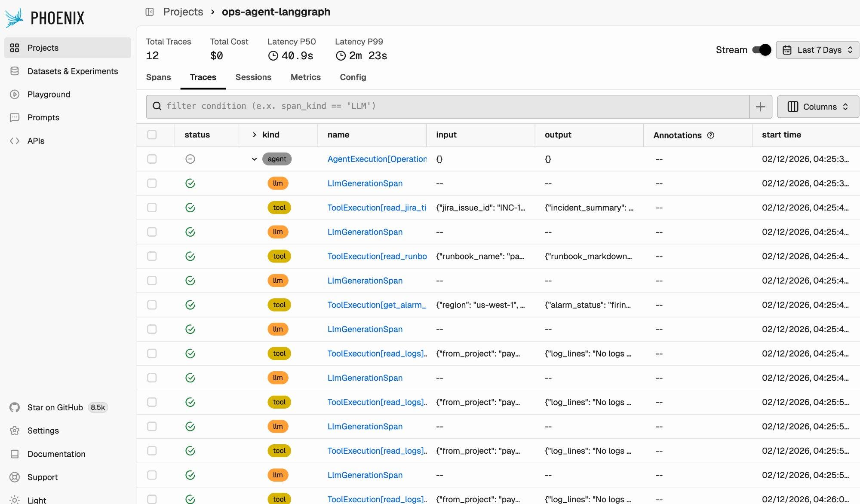The image size is (860, 504).
Task: Open Datasets & Experiments from sidebar
Action: [72, 71]
